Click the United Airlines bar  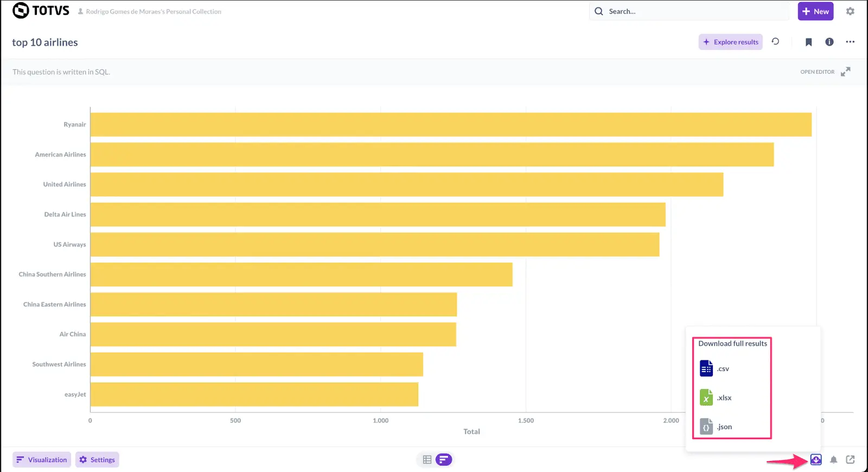pos(407,184)
